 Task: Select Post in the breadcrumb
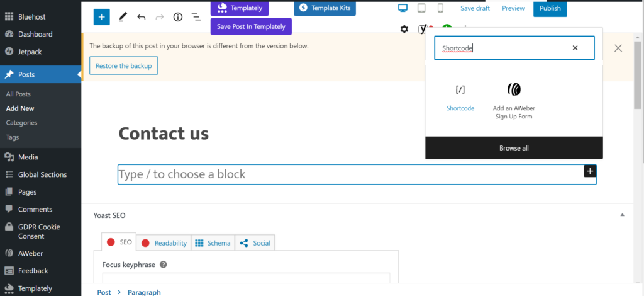click(104, 292)
